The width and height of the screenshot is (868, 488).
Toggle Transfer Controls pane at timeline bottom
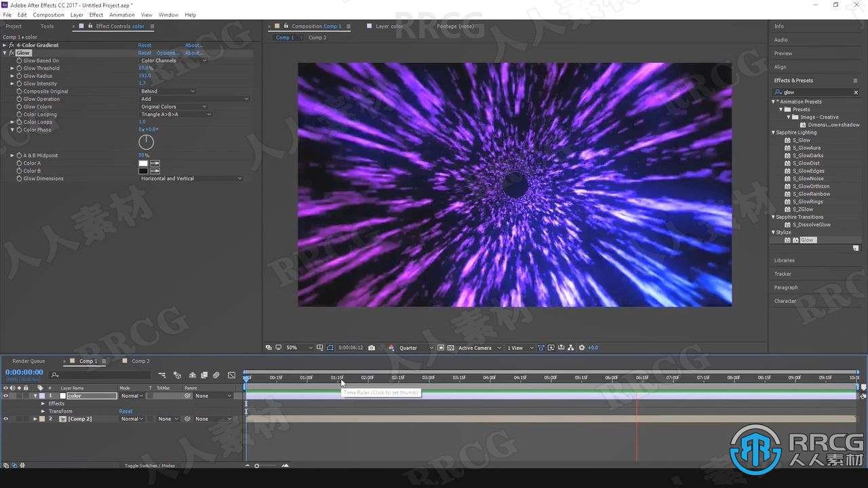point(14,466)
